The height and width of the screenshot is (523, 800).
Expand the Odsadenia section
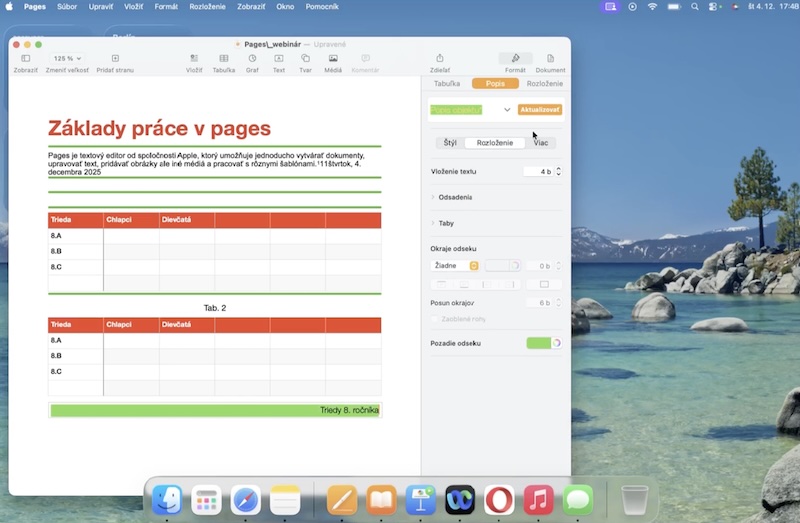point(433,197)
